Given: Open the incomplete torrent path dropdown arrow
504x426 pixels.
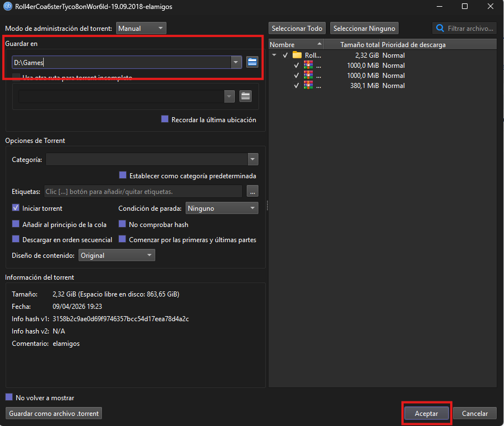Looking at the screenshot, I should [x=229, y=96].
